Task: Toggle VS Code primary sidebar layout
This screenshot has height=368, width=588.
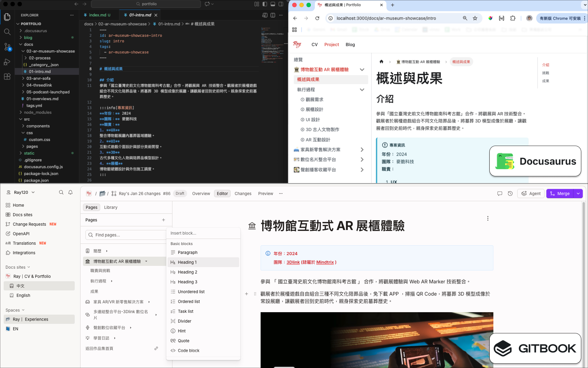Action: pos(265,4)
